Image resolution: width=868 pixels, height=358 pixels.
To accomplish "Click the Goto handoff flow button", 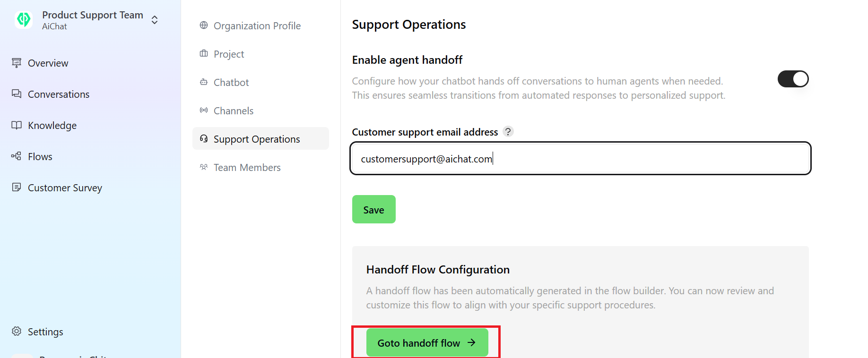I will 426,342.
